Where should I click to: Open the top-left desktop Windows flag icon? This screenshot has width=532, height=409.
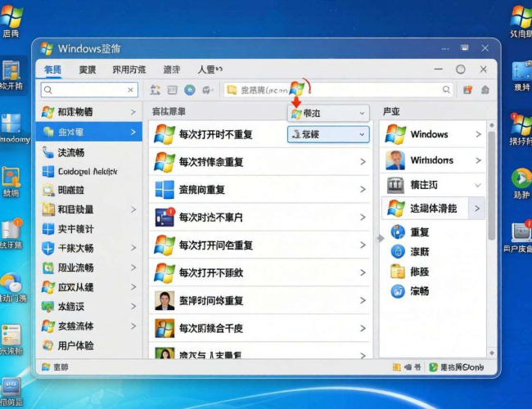pyautogui.click(x=11, y=17)
